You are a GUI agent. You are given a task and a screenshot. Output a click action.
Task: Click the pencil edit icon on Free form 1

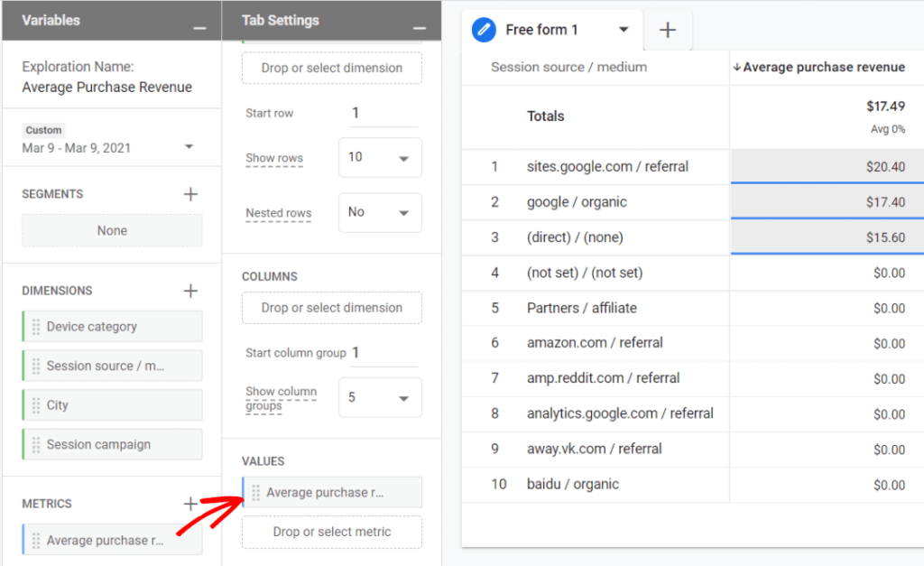[x=484, y=30]
